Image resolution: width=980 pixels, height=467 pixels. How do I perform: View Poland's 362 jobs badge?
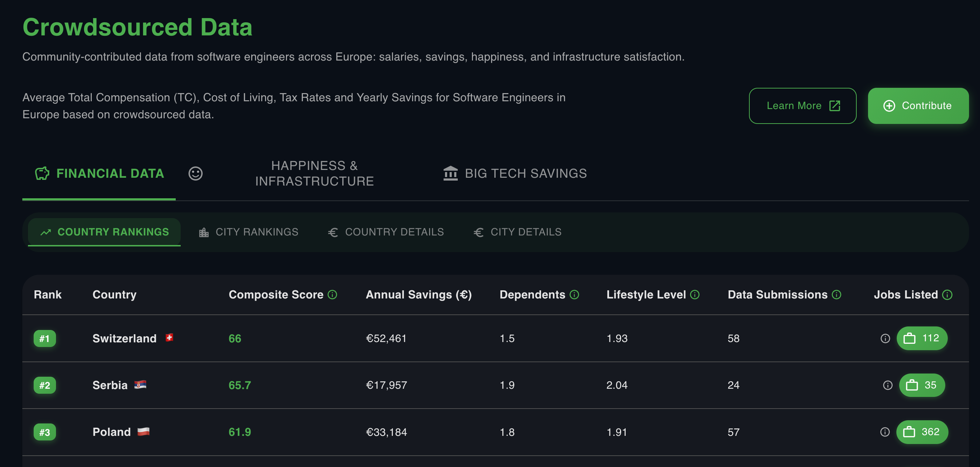(922, 432)
